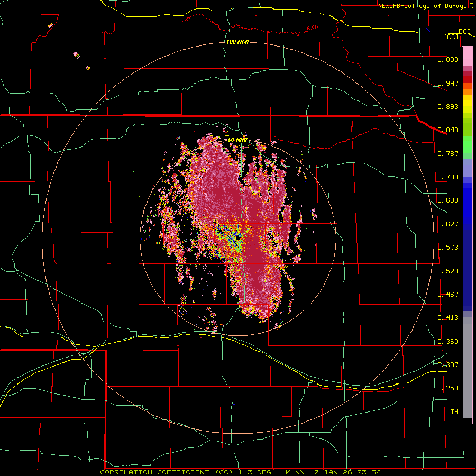Click the lavender segment of the color bar
The image size is (476, 476).
click(467, 168)
